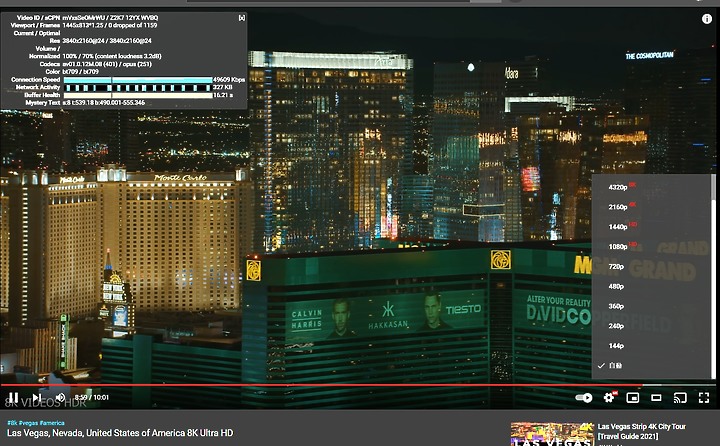Select 1080p HD quality

point(651,246)
